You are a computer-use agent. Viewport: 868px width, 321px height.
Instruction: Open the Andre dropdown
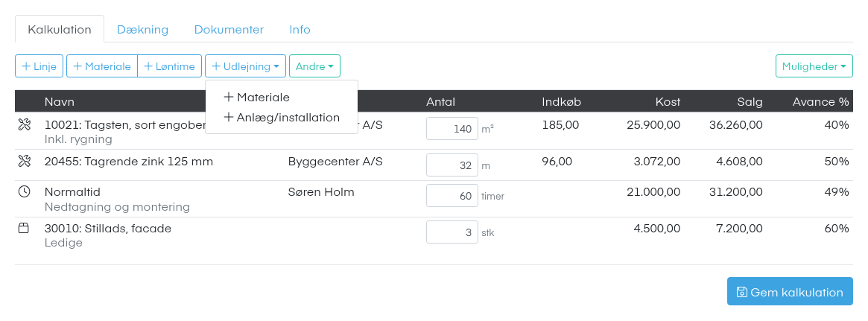pyautogui.click(x=314, y=66)
